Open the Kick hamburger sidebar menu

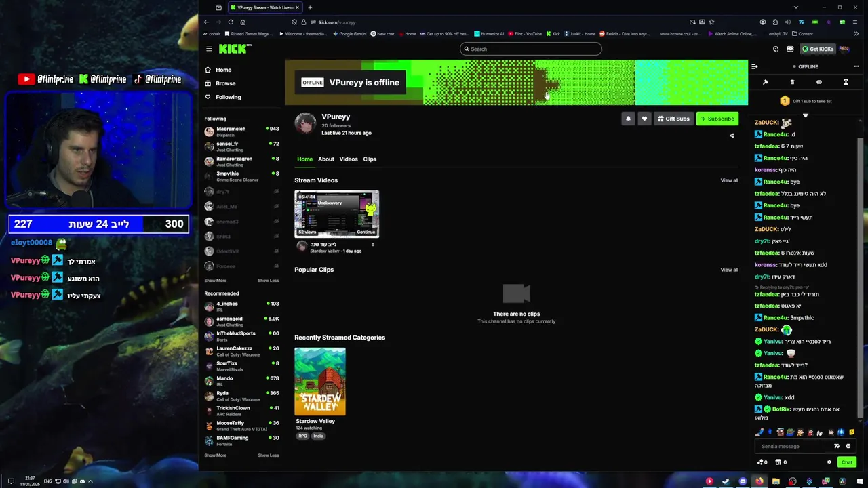[209, 49]
